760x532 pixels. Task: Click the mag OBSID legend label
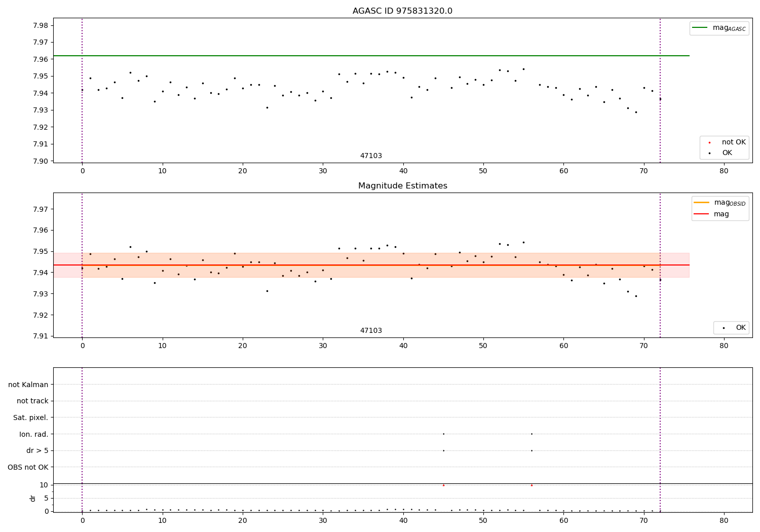pyautogui.click(x=730, y=203)
